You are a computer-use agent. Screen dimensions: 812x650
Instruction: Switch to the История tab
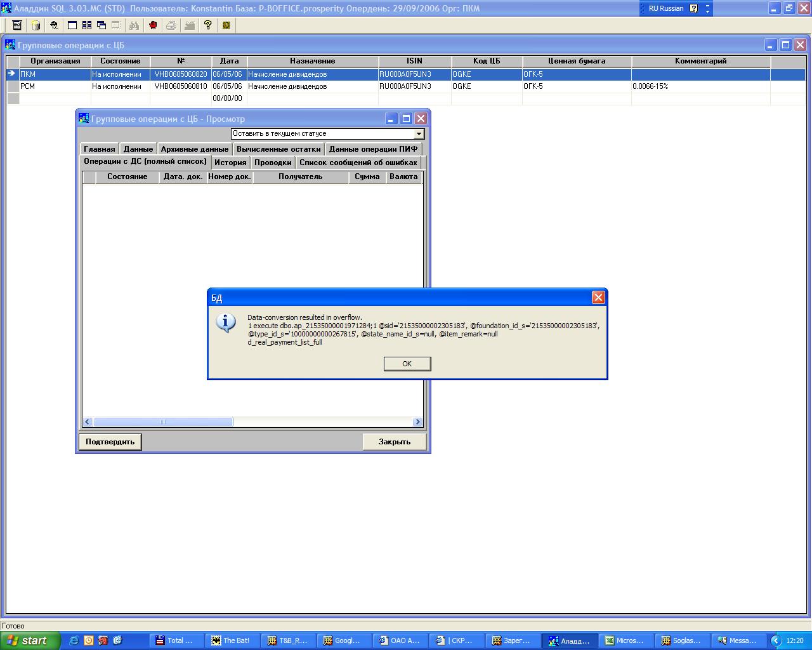230,162
